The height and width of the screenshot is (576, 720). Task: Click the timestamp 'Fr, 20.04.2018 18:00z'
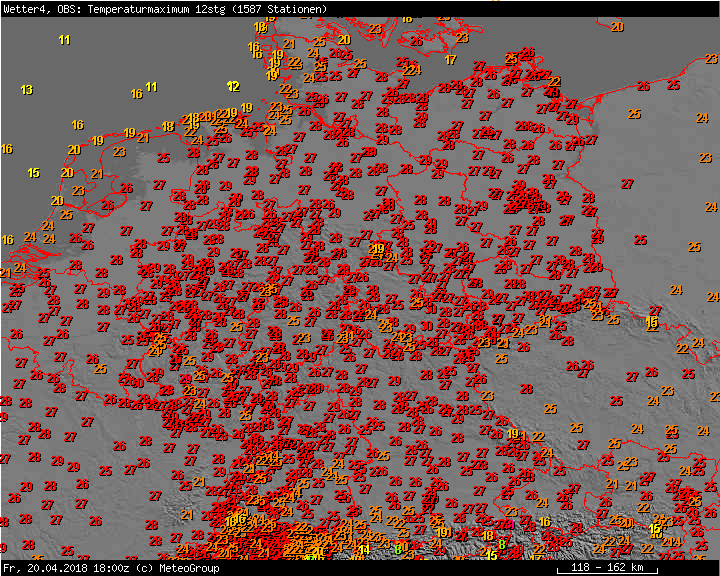pos(67,568)
